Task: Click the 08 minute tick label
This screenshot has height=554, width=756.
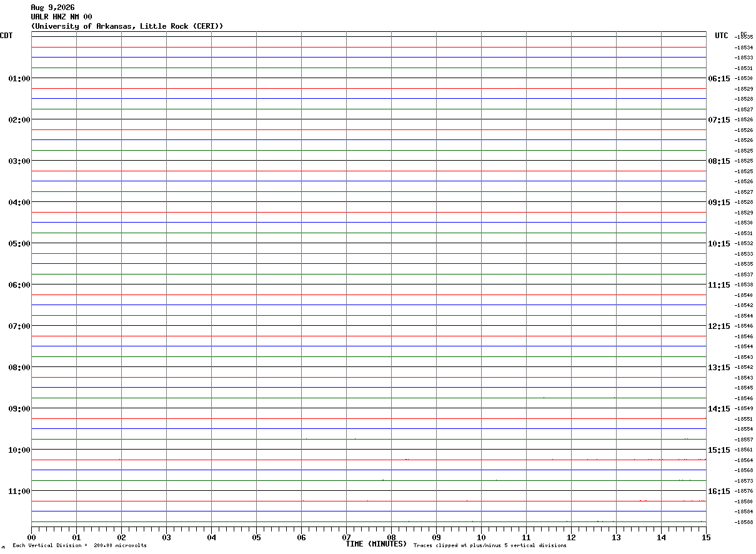Action: point(391,537)
